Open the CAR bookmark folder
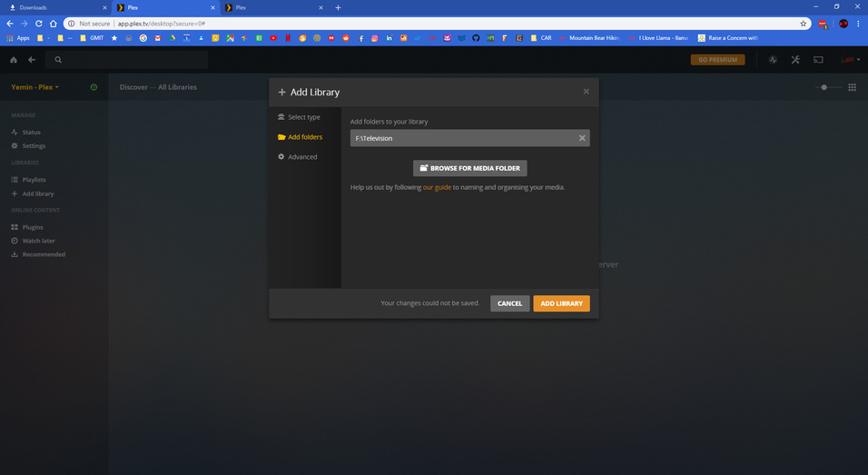The height and width of the screenshot is (475, 868). click(541, 38)
